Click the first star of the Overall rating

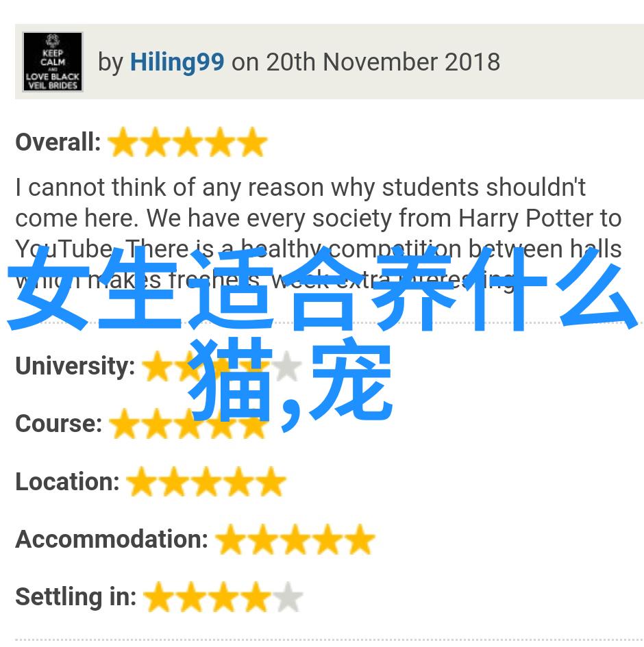pos(123,142)
